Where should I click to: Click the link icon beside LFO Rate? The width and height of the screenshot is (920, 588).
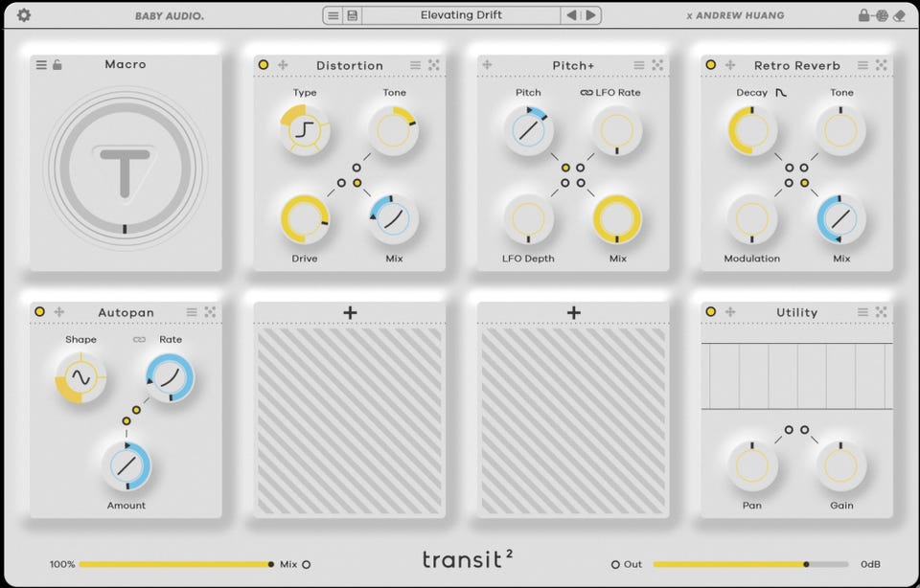[586, 93]
